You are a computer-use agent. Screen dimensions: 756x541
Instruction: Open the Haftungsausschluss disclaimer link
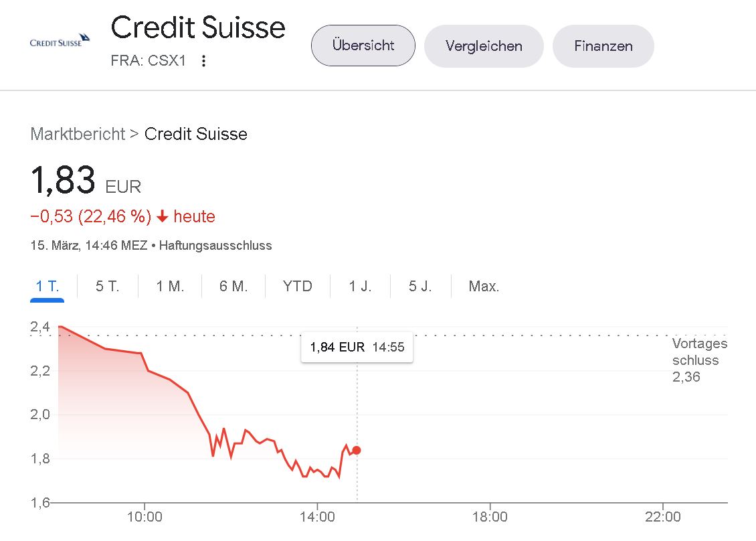pyautogui.click(x=215, y=245)
